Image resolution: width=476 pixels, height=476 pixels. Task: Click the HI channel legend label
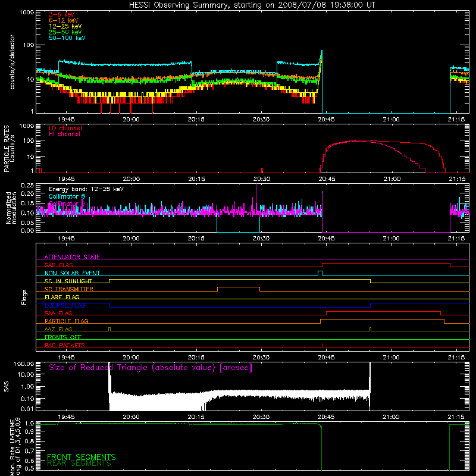(64, 134)
